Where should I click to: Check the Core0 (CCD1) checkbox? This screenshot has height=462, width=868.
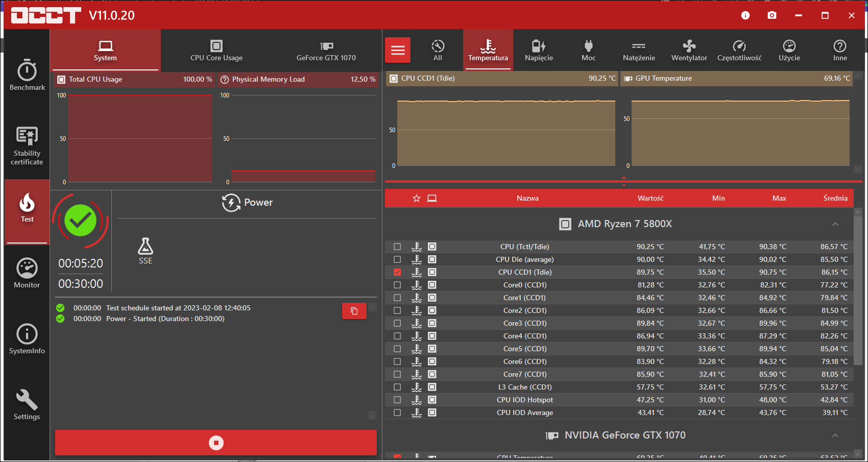[397, 285]
